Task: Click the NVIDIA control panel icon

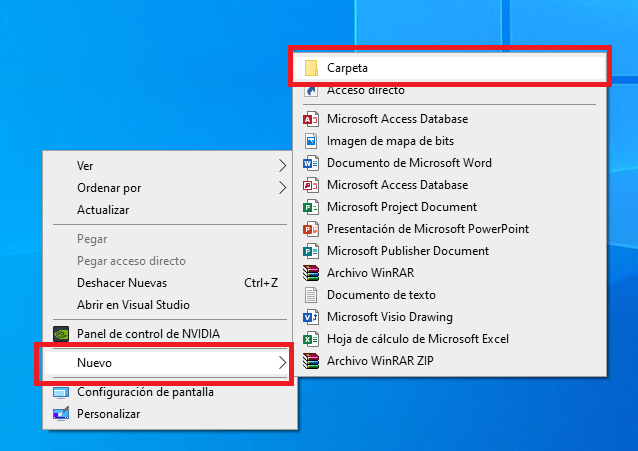Action: pos(61,333)
